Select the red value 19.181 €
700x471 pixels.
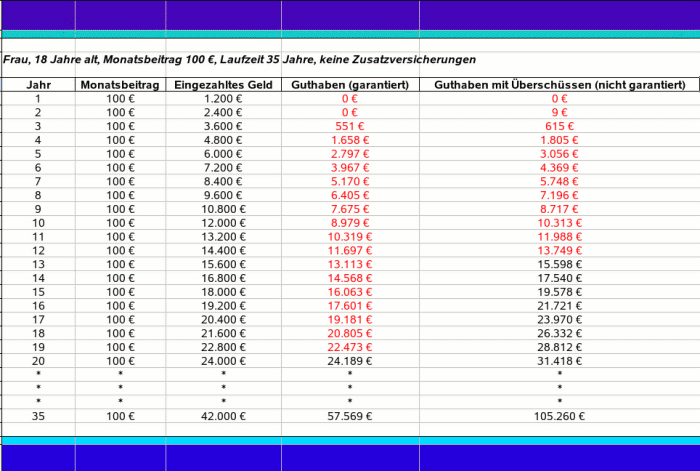pos(350,320)
